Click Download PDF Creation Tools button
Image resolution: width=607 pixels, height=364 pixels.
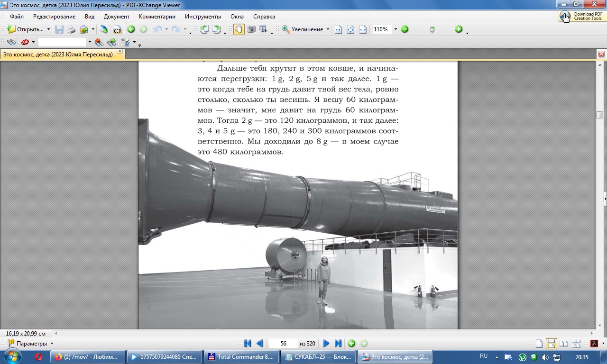[582, 17]
